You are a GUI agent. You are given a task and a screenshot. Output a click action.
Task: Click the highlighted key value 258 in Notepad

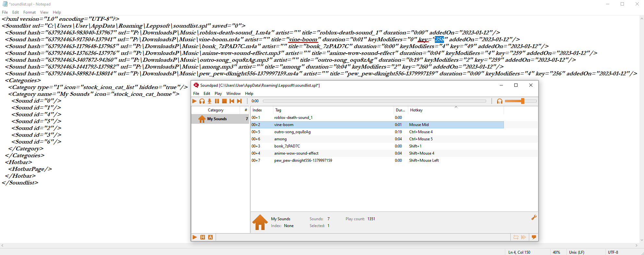[439, 40]
